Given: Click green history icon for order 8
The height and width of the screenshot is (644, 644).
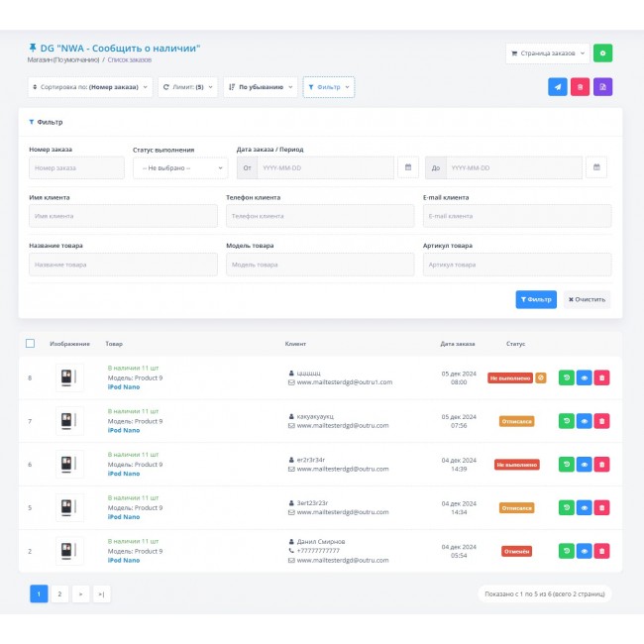Looking at the screenshot, I should (x=566, y=377).
